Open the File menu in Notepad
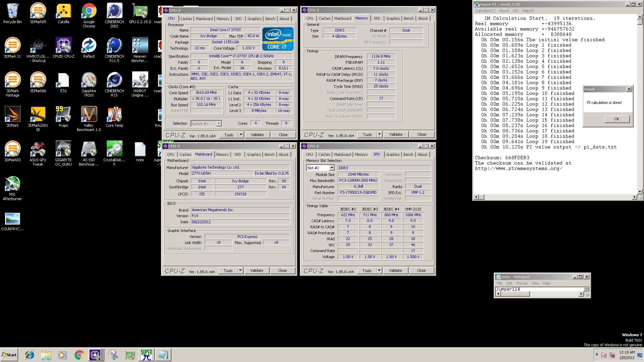644x362 pixels. [499, 283]
